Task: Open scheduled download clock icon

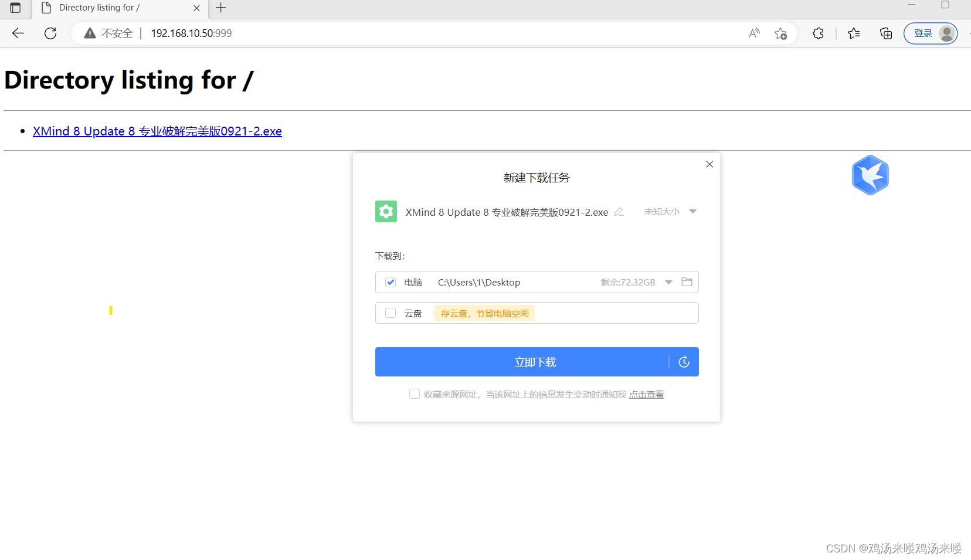Action: tap(684, 362)
